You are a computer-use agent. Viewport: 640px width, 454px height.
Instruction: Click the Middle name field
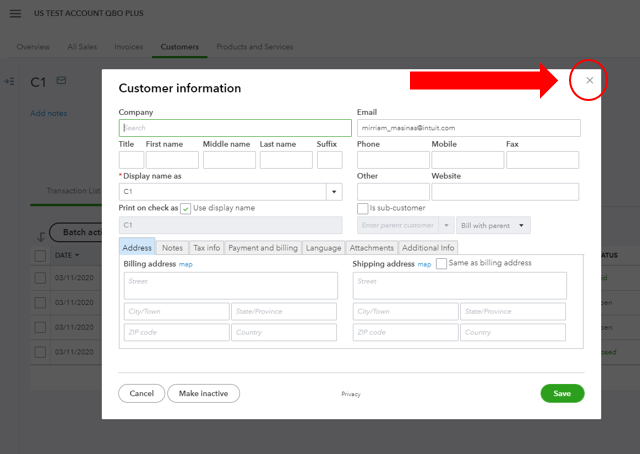pyautogui.click(x=229, y=160)
